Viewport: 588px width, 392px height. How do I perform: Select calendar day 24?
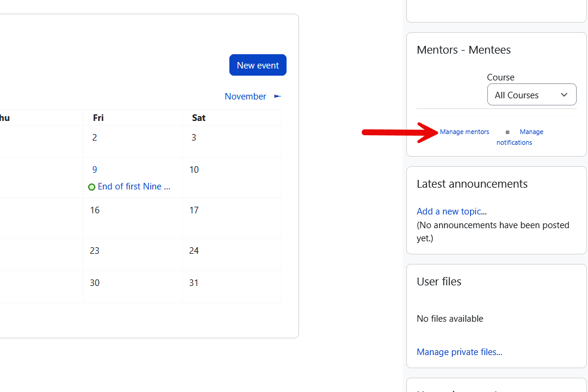[x=194, y=251]
